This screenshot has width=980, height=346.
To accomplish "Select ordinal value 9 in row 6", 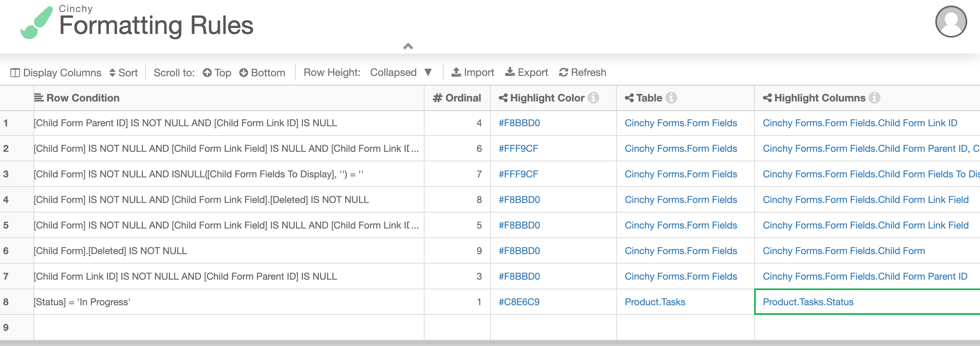I will point(457,251).
